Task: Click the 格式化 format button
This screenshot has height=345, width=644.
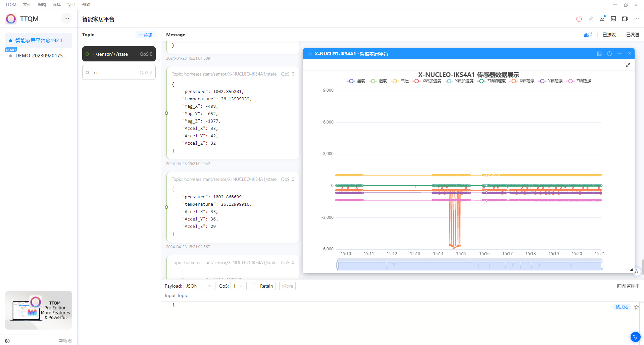Action: 622,307
